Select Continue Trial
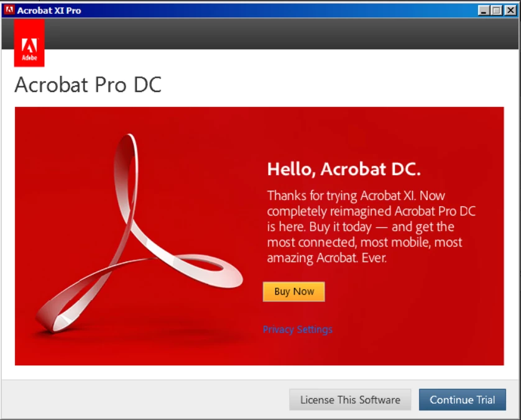Image resolution: width=521 pixels, height=420 pixels. pyautogui.click(x=462, y=399)
